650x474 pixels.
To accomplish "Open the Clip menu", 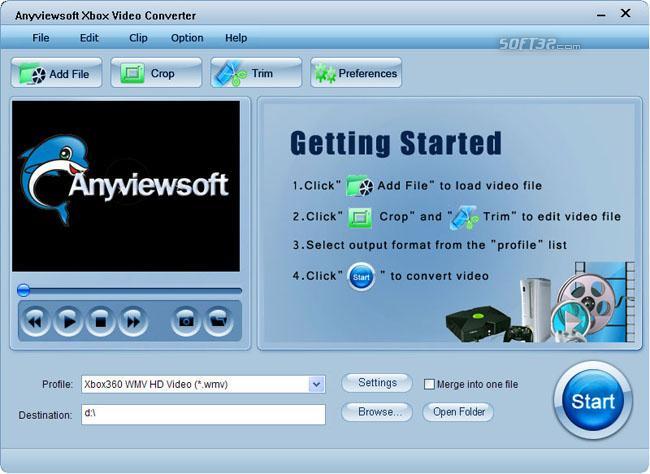I will coord(138,38).
